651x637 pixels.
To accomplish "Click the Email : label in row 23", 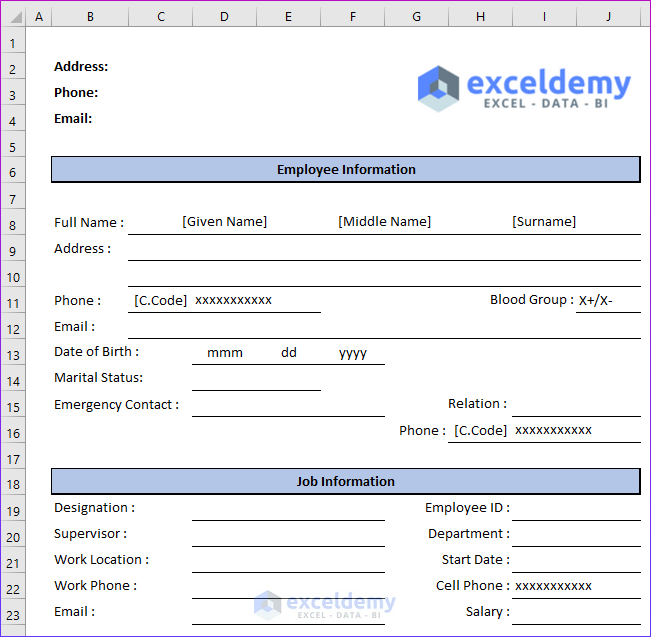I will tap(74, 612).
